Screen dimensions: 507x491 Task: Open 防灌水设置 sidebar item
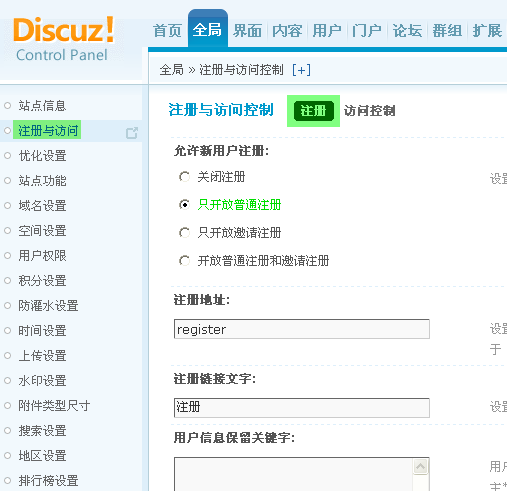coord(48,306)
